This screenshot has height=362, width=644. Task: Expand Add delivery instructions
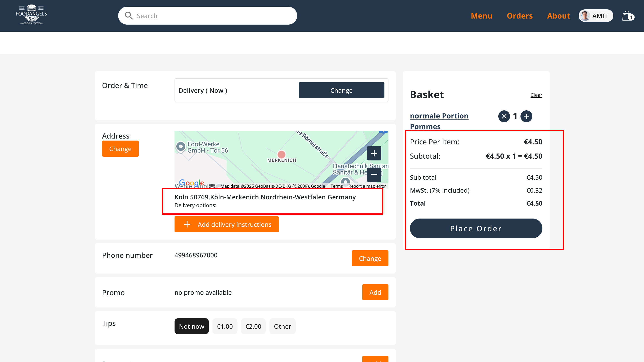click(x=226, y=224)
